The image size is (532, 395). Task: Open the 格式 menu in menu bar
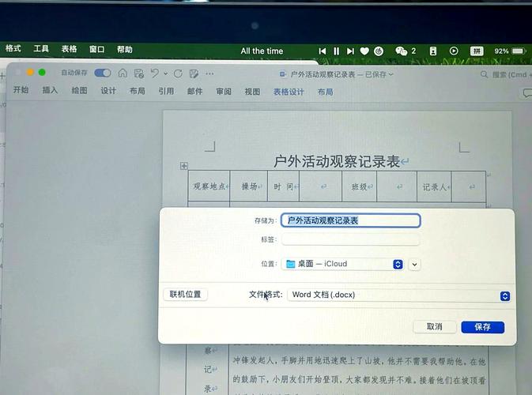[13, 48]
